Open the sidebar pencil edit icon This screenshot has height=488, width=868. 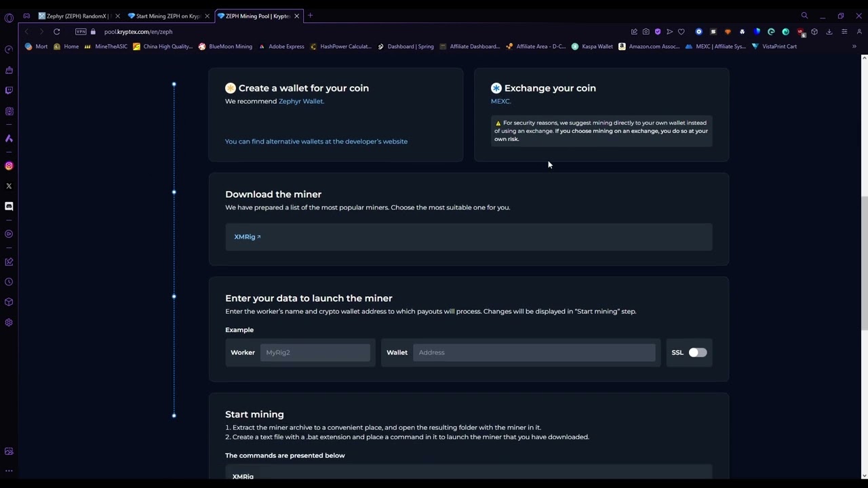pos(9,262)
